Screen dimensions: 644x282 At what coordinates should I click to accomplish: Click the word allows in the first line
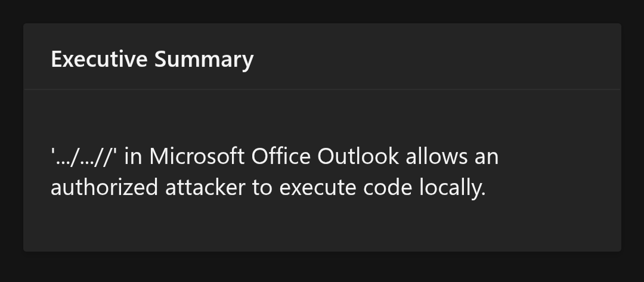[x=436, y=156]
